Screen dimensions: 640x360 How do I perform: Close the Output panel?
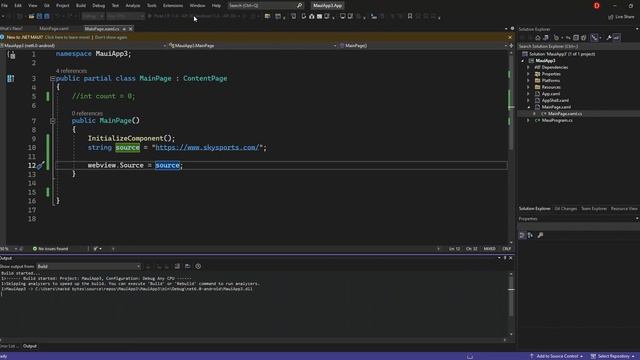511,258
